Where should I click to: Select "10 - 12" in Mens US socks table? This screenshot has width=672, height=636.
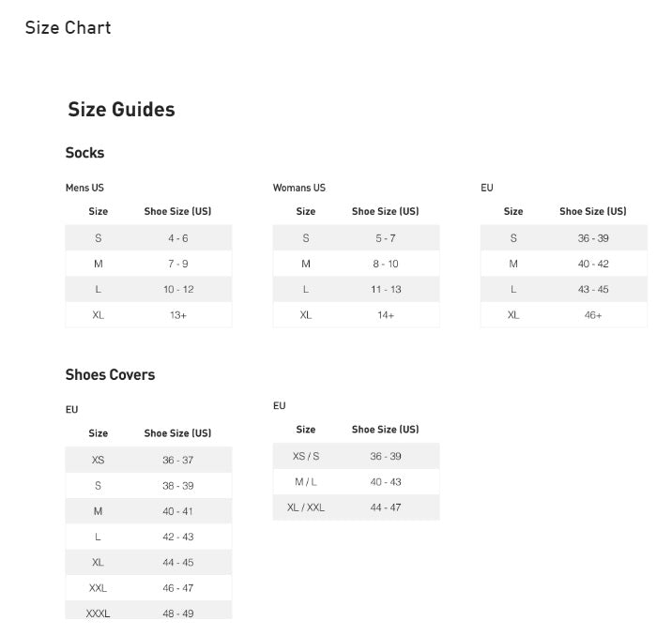pos(177,290)
